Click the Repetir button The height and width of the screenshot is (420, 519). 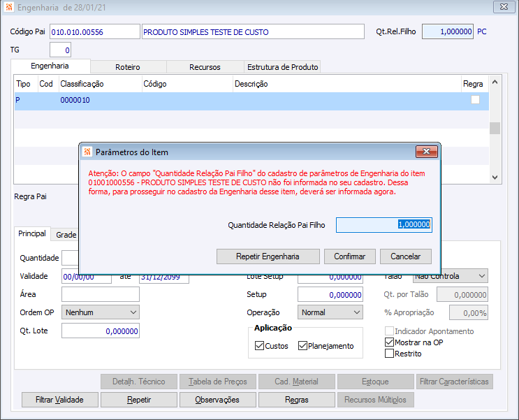139,400
